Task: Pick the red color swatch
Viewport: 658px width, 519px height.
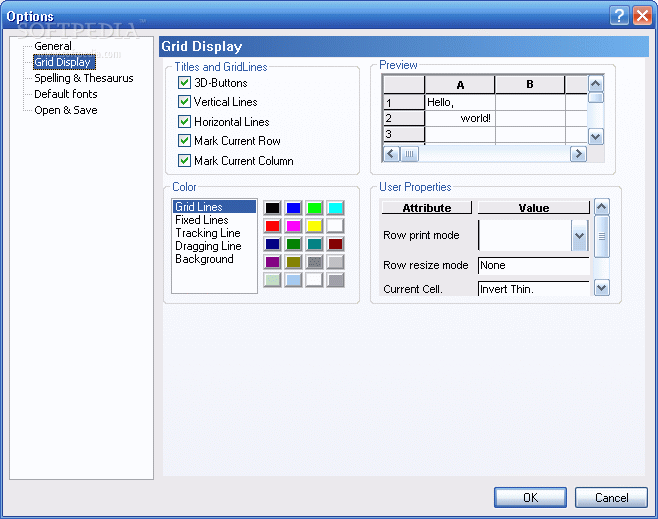Action: 272,226
